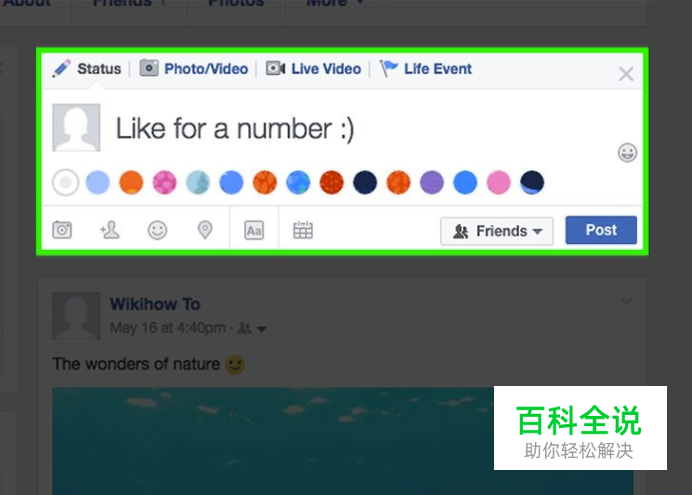
Task: Open the feeling/activity smiley icon
Action: [157, 230]
